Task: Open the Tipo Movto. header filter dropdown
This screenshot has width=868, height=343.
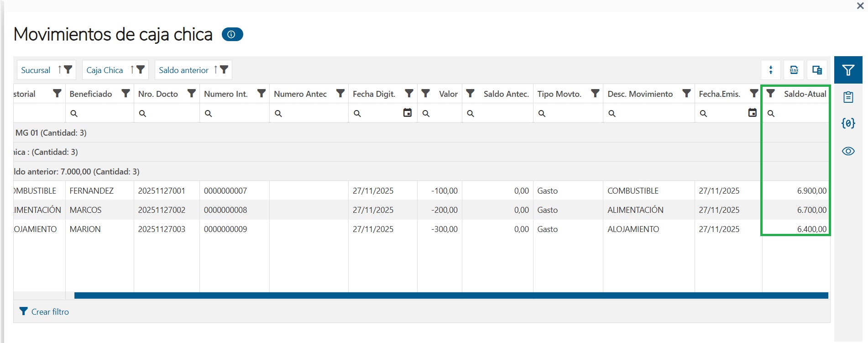Action: pyautogui.click(x=595, y=94)
